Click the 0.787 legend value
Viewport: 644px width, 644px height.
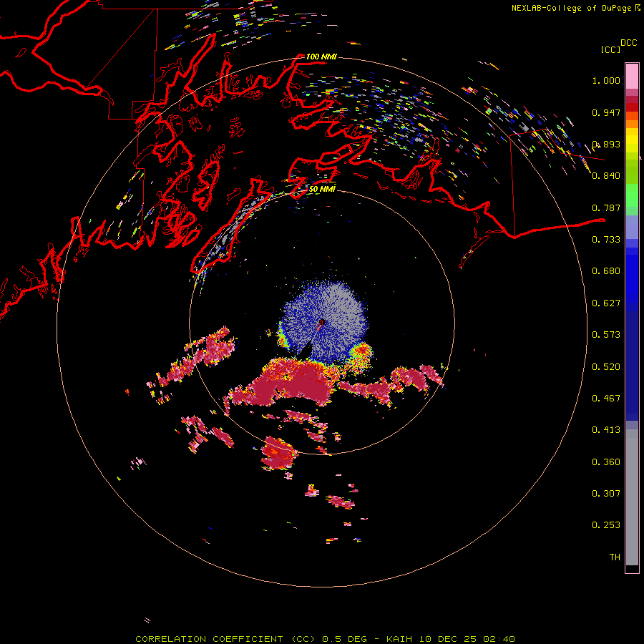pos(606,208)
